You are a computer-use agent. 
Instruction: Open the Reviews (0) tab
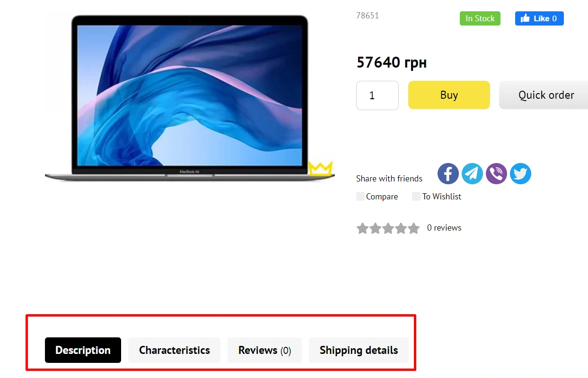[264, 350]
